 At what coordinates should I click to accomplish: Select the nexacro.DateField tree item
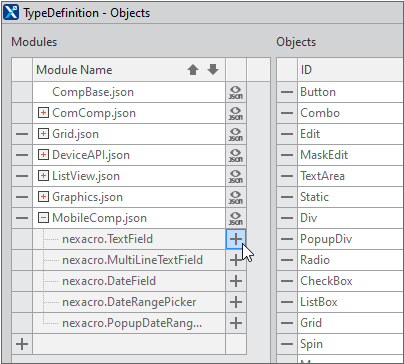[x=109, y=281]
